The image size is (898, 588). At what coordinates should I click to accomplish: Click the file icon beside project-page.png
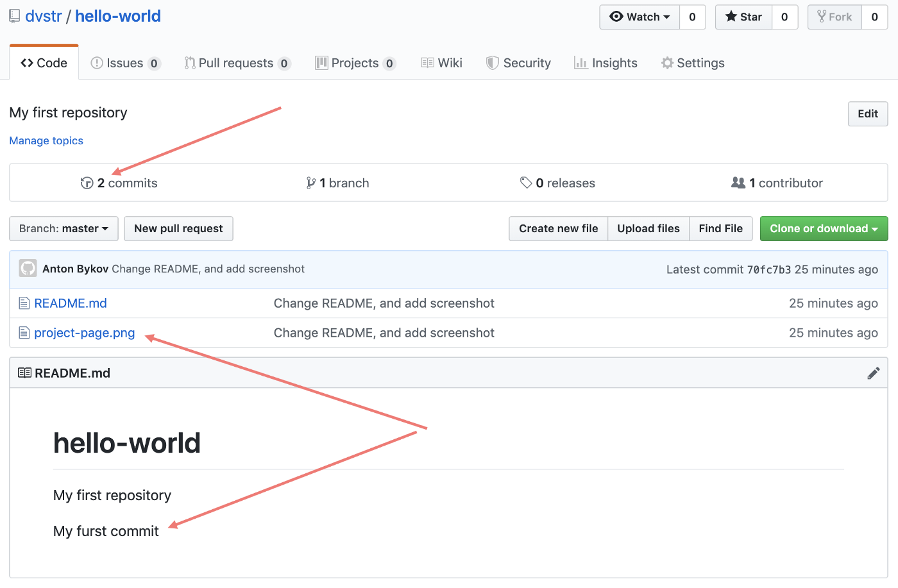pos(24,333)
